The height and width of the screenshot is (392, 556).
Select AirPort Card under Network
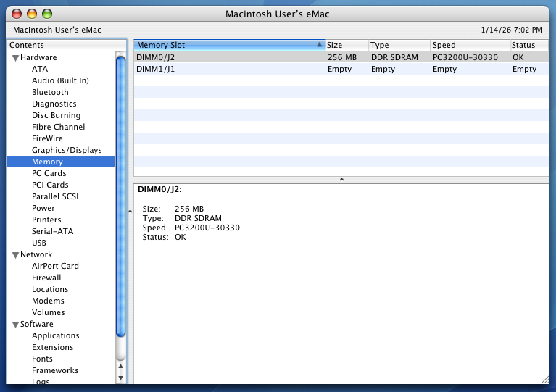55,266
